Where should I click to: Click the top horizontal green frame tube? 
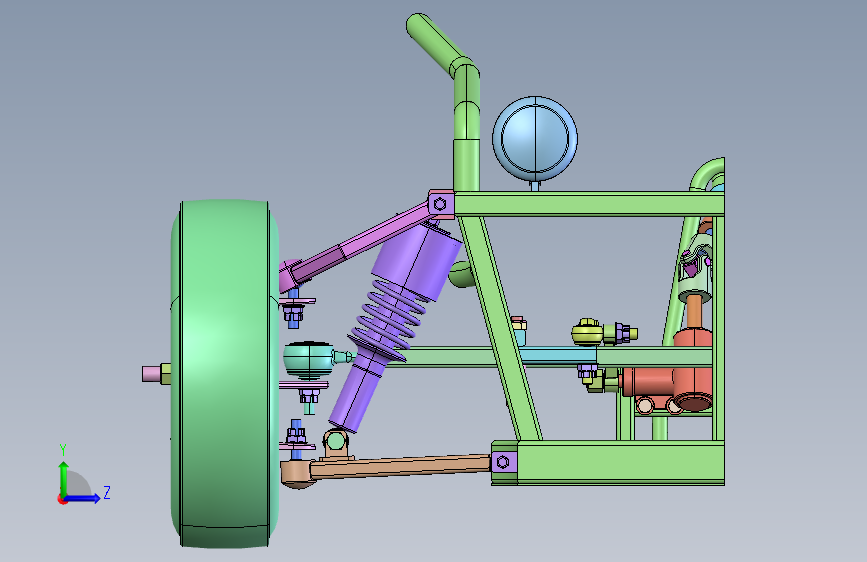pyautogui.click(x=589, y=204)
